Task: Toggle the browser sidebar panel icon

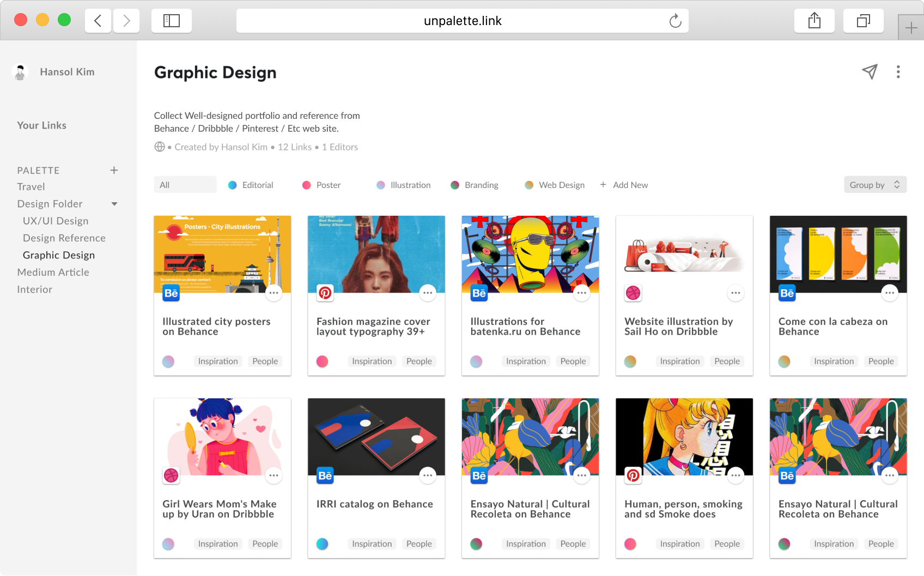Action: coord(172,21)
